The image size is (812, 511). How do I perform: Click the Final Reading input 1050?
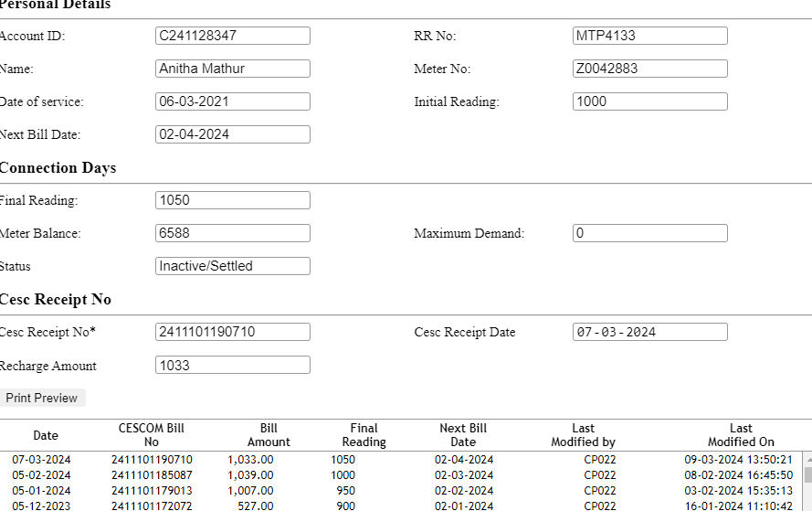[x=233, y=200]
